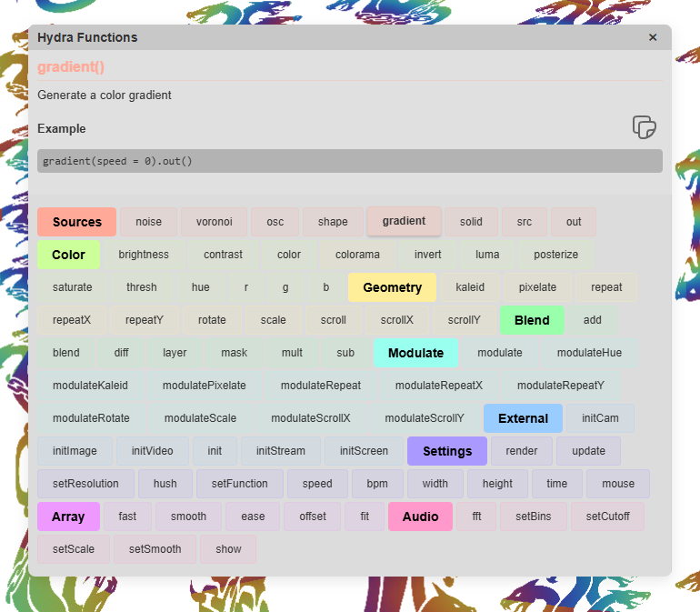Select the g channel function
This screenshot has width=700, height=612.
(x=285, y=287)
